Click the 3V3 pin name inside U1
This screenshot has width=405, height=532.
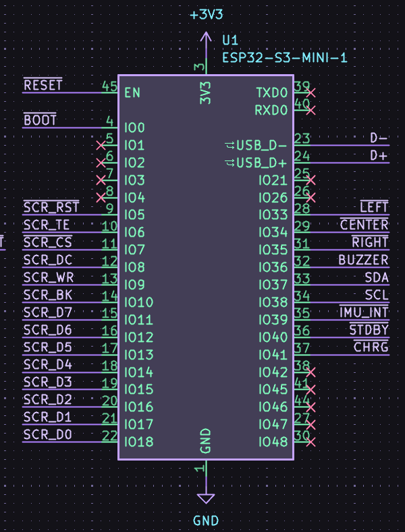tap(206, 92)
